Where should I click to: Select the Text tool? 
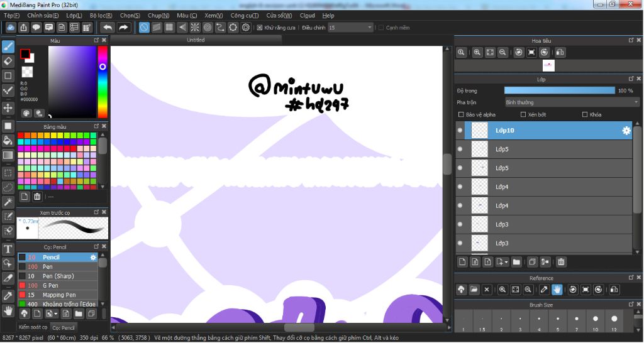pyautogui.click(x=8, y=249)
